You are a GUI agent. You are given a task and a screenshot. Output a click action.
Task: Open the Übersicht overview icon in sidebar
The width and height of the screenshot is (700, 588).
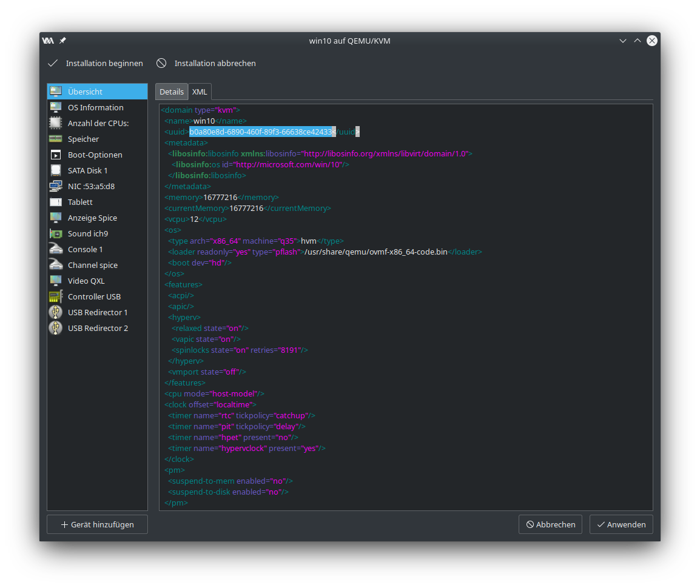[x=56, y=92]
